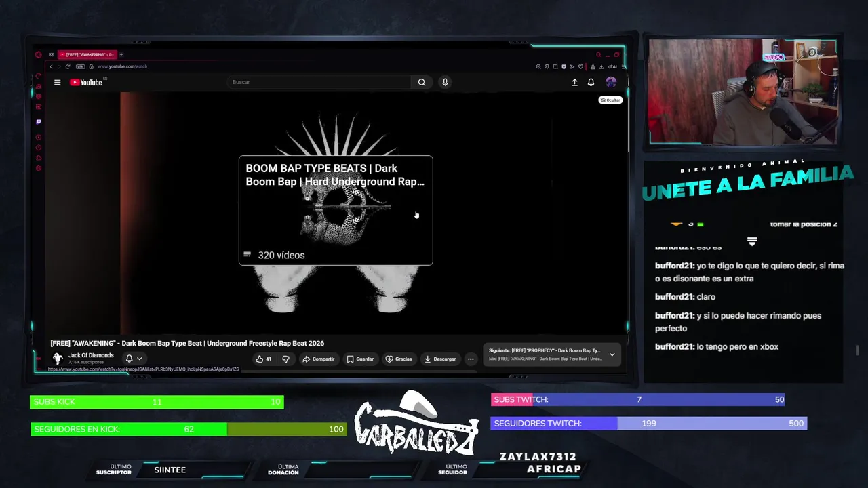Viewport: 868px width, 488px height.
Task: Click the SEGUIDORES EN KICK progress bar
Action: 189,429
